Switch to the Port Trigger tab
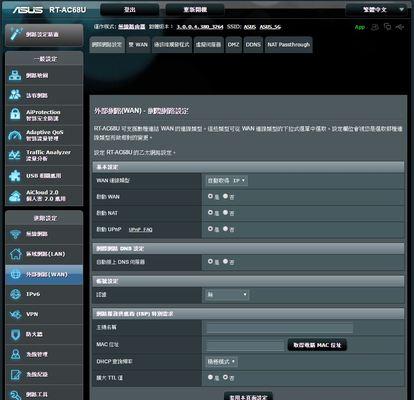Image resolution: width=414 pixels, height=400 pixels. pos(172,45)
